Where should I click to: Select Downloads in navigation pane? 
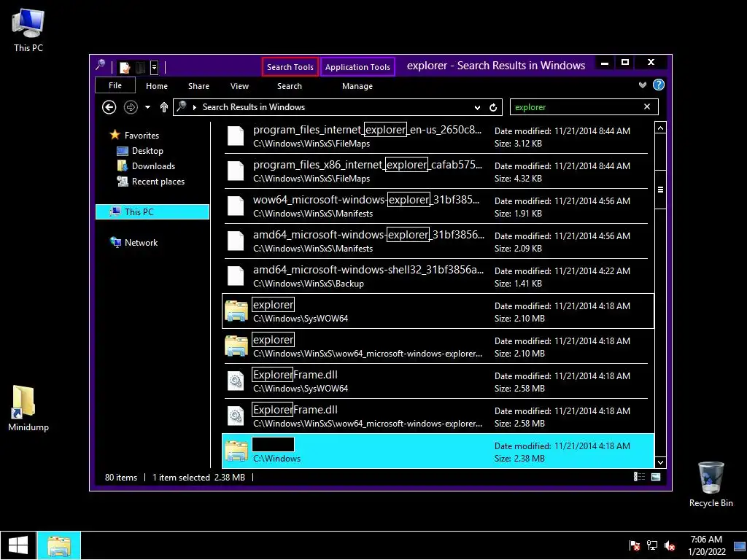153,166
